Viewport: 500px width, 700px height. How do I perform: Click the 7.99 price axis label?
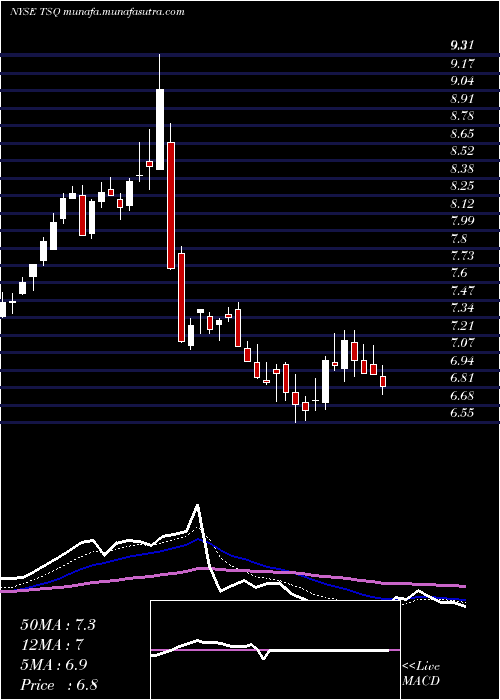coord(462,221)
